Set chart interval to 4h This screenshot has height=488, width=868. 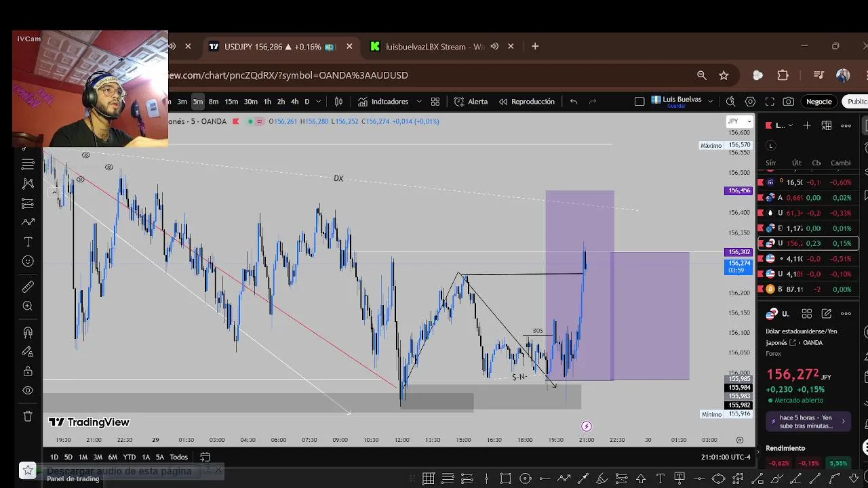[x=294, y=102]
